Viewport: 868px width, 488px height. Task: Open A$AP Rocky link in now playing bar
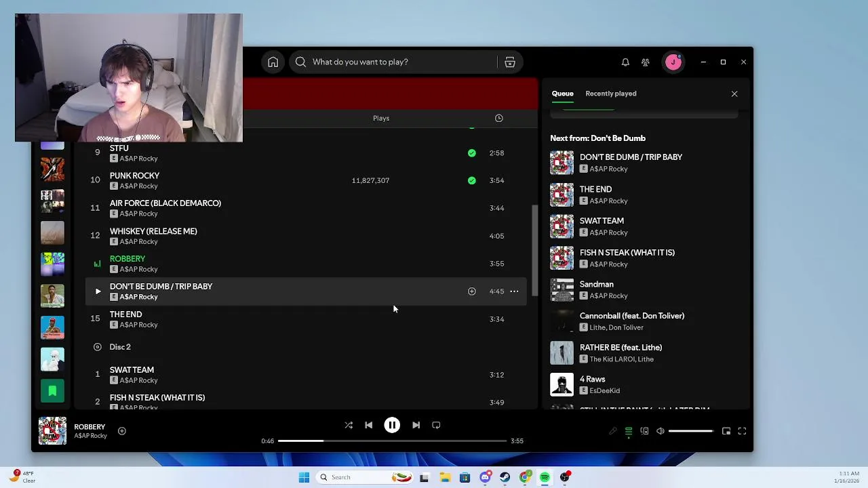tap(90, 436)
